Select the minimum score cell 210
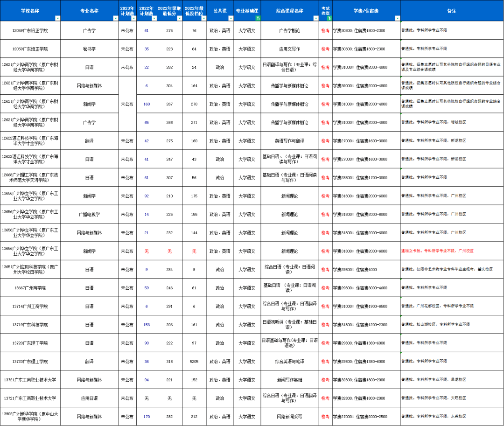Image resolution: width=504 pixels, height=426 pixels. tap(169, 196)
